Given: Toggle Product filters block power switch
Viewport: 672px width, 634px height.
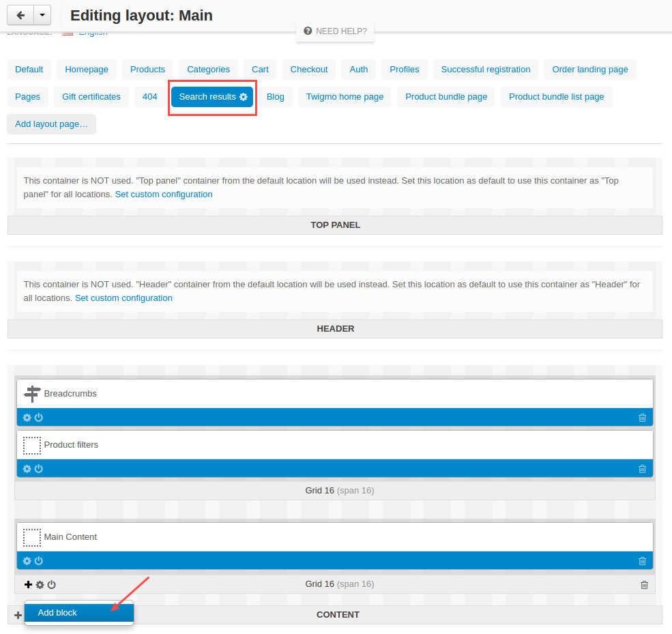Looking at the screenshot, I should point(39,469).
